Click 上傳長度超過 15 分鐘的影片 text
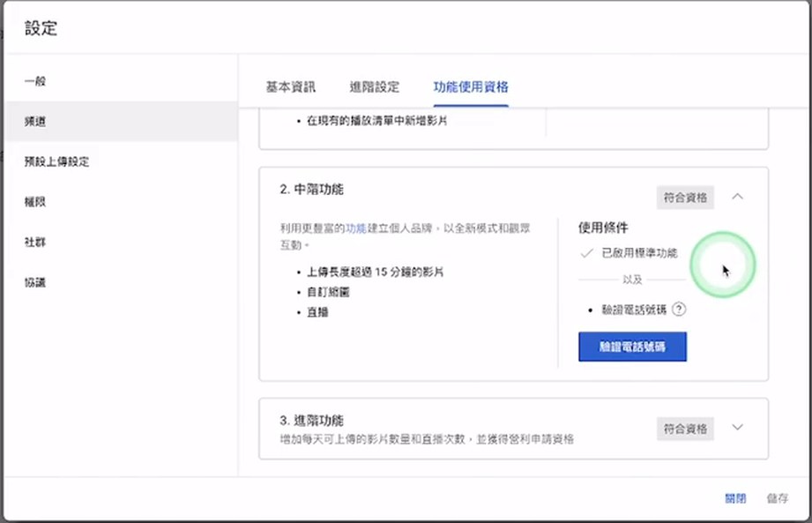This screenshot has width=812, height=523. click(376, 272)
